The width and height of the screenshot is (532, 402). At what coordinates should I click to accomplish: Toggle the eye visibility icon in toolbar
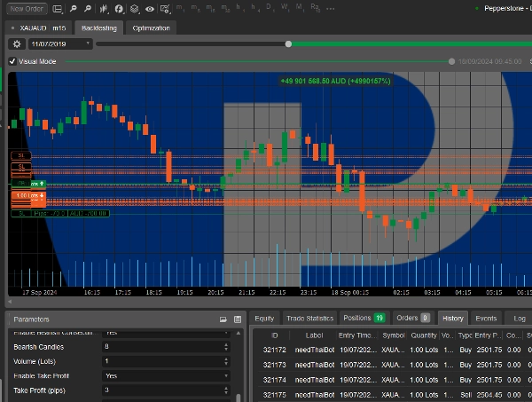[x=150, y=8]
